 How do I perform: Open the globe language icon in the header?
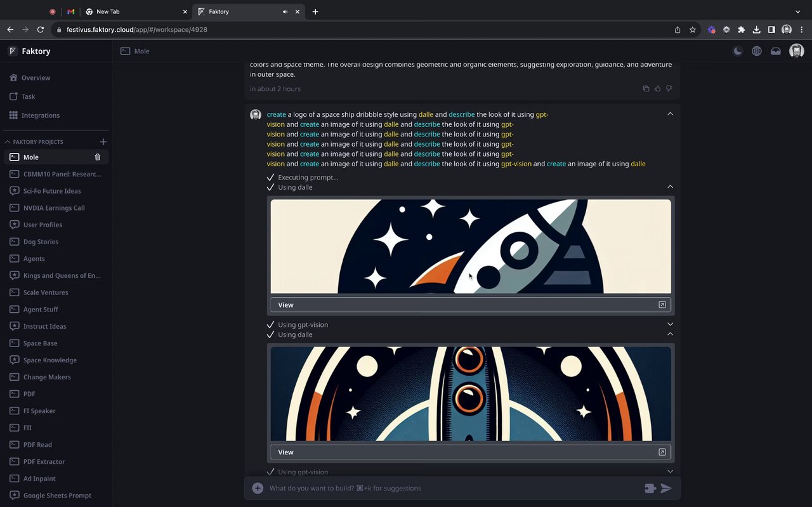pyautogui.click(x=757, y=51)
